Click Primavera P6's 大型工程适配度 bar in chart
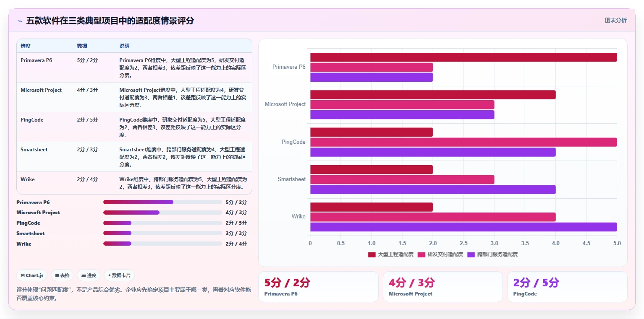Screen dimensions: 644x319 point(463,57)
